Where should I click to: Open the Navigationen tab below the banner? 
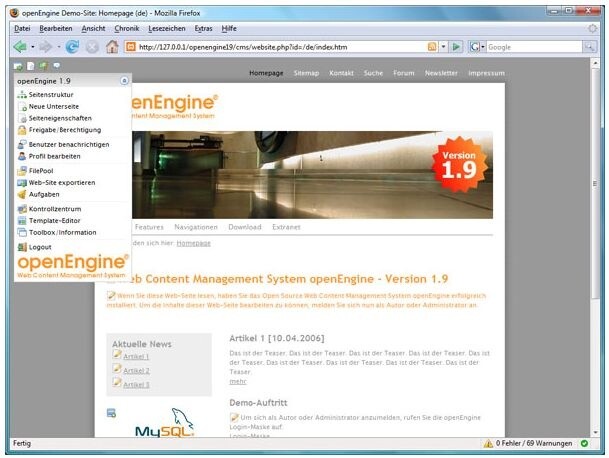tap(196, 227)
